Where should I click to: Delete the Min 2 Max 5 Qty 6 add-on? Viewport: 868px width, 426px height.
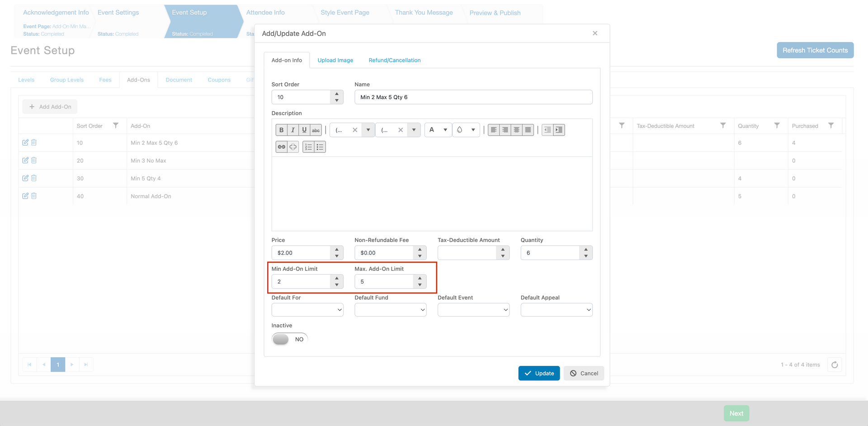(x=34, y=142)
